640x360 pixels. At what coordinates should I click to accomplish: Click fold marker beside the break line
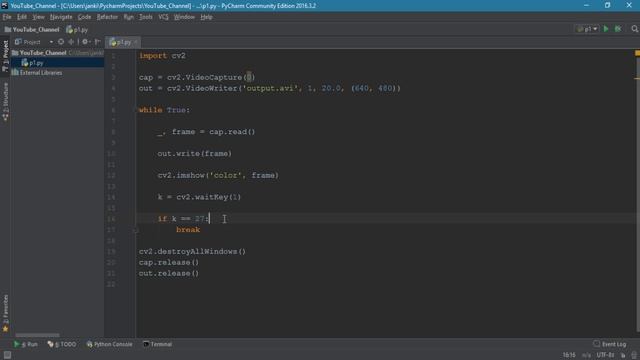pyautogui.click(x=136, y=230)
